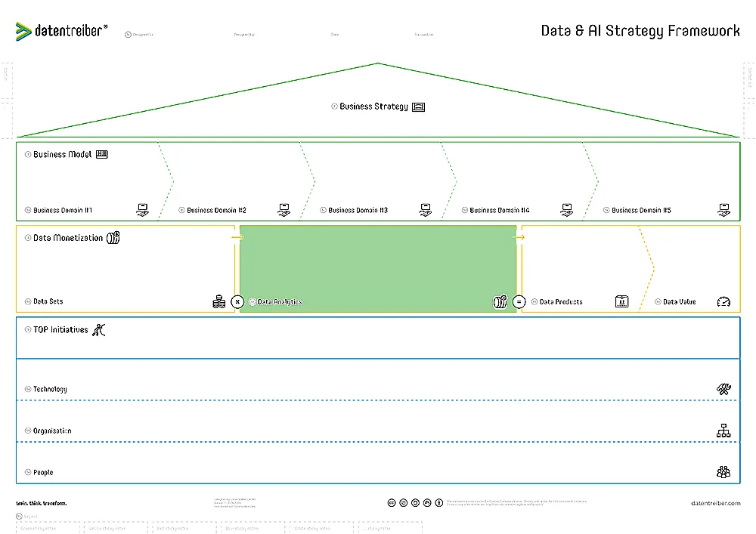Click the Technology tools icon

pyautogui.click(x=723, y=389)
